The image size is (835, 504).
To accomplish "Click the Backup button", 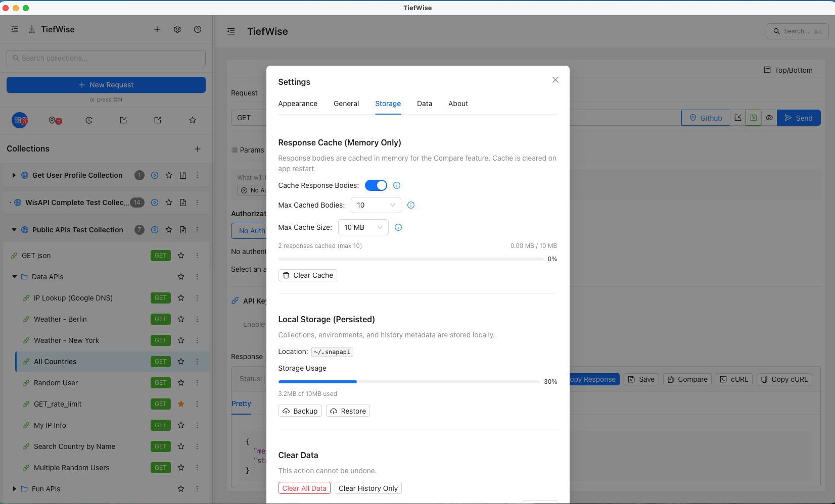I will (x=300, y=411).
